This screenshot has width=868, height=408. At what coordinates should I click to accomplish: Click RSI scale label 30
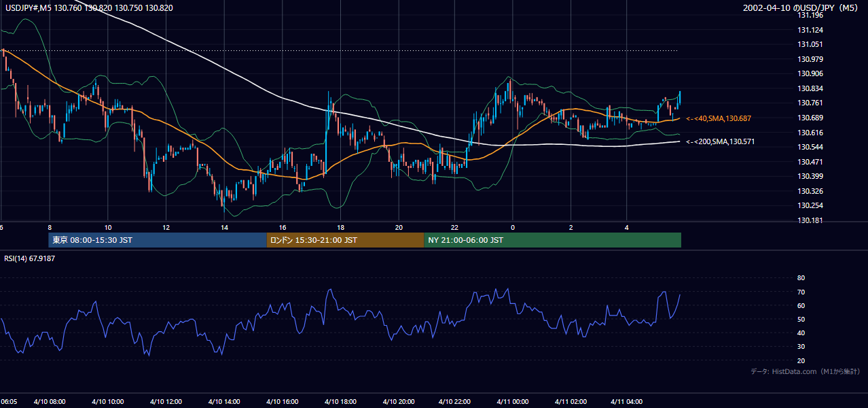point(801,347)
